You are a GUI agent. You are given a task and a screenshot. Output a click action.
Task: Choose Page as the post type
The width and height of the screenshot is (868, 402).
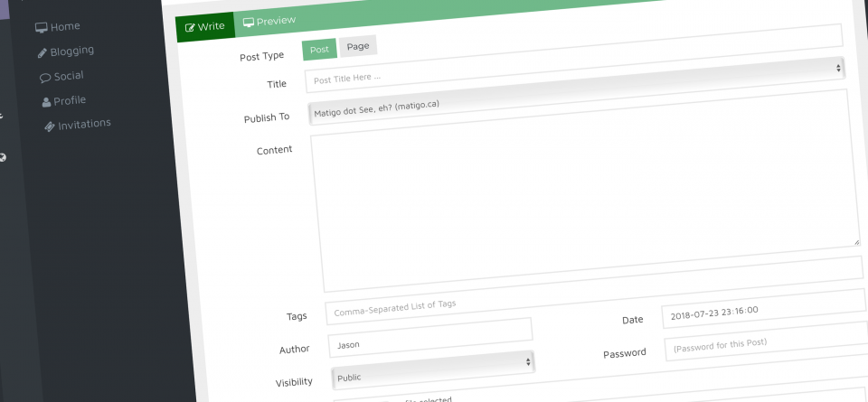point(358,46)
